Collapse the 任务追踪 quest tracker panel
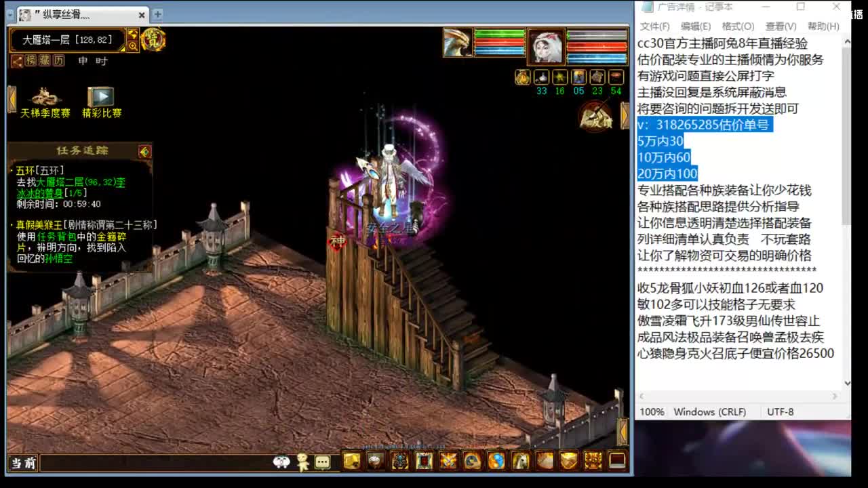The width and height of the screenshot is (868, 488). (144, 151)
